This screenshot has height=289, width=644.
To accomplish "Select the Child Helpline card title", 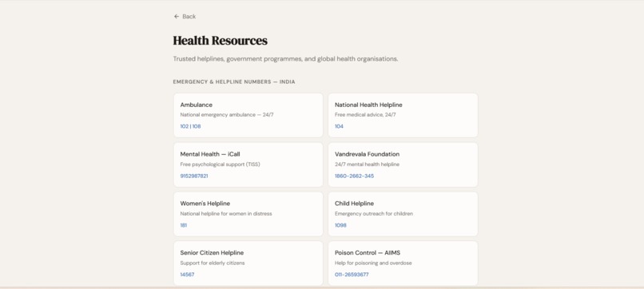I will point(354,204).
